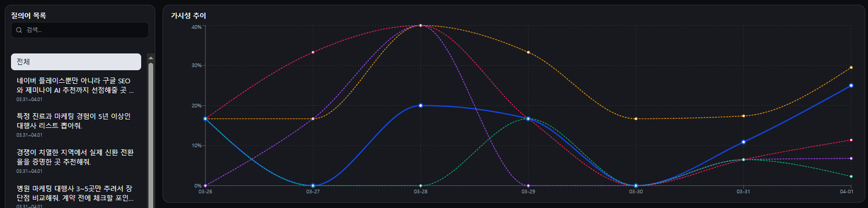Open the query about 네이버 플레이스 and 구글 SEO

(x=76, y=90)
